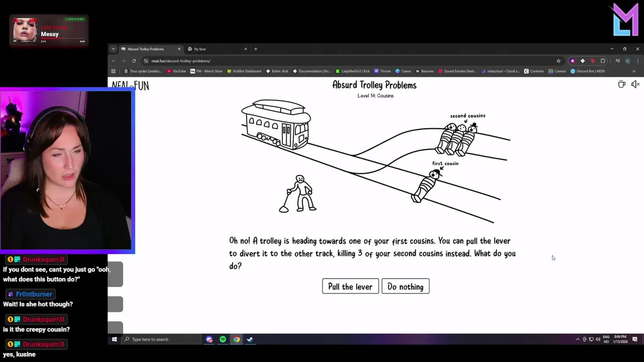
Task: Open the FW - Merch Store bookmark
Action: click(x=206, y=71)
